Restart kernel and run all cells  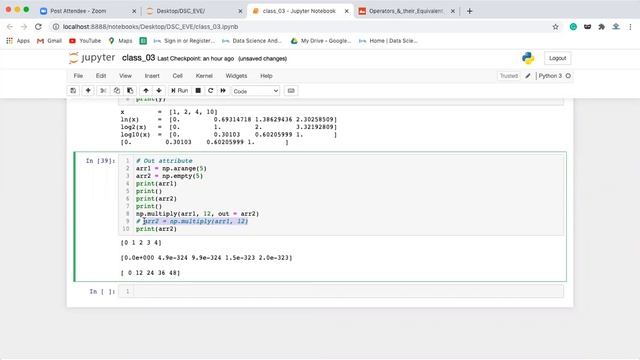[x=223, y=91]
